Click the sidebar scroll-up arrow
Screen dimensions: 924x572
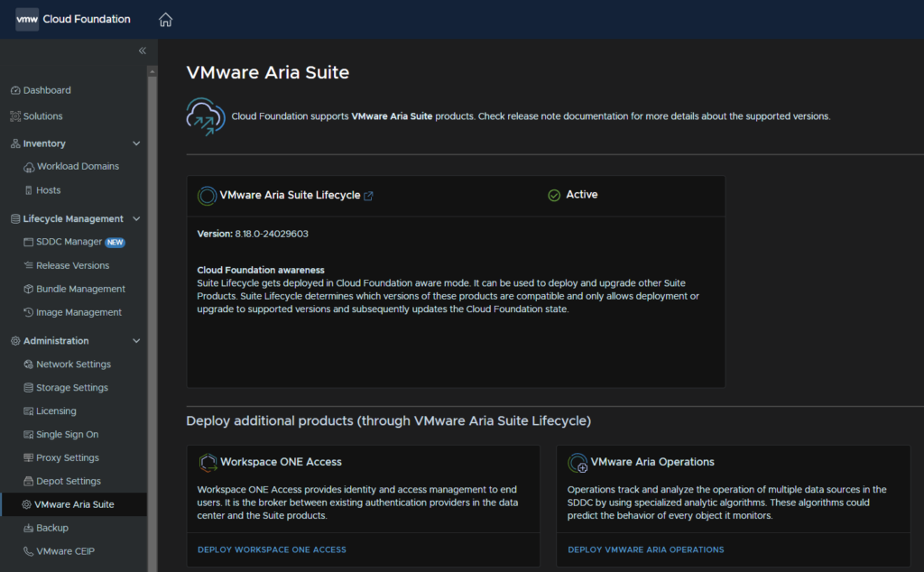(152, 71)
